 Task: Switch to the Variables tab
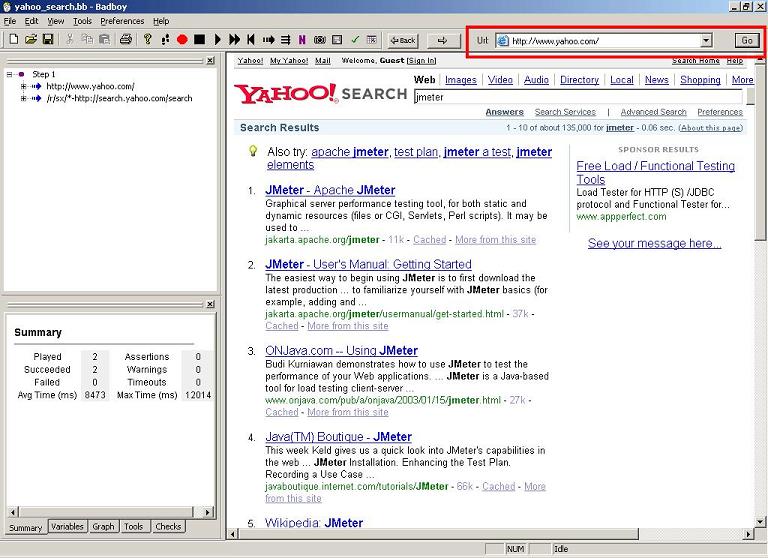coord(67,527)
